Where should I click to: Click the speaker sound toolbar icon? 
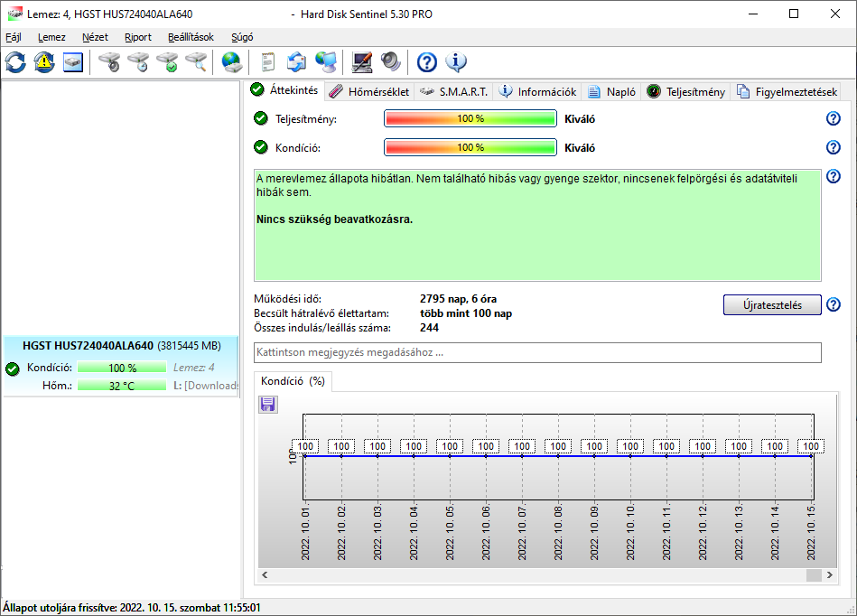coord(390,62)
